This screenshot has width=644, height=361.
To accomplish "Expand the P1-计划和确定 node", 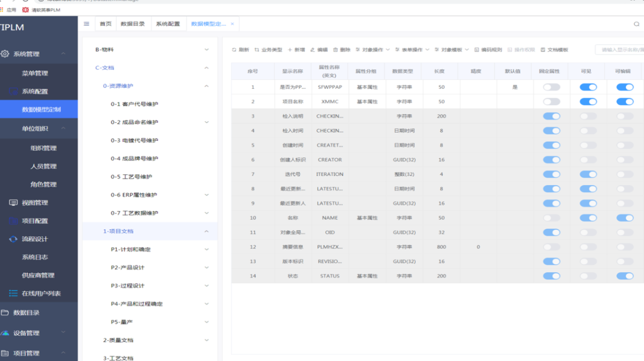I will tap(206, 249).
